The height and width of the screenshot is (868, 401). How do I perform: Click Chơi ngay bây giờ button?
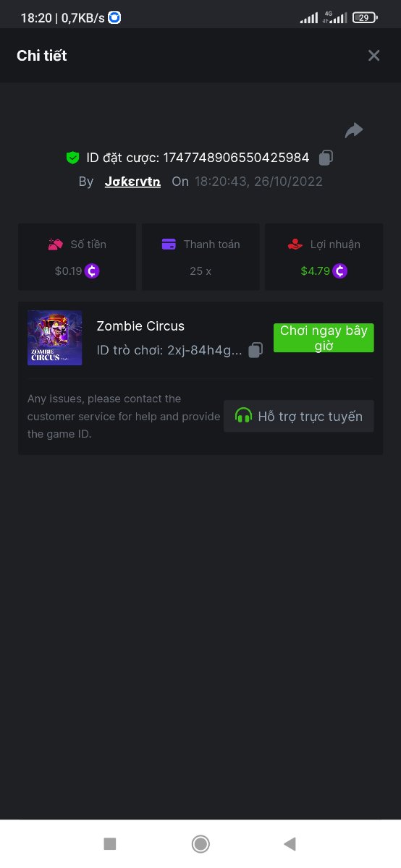click(324, 338)
